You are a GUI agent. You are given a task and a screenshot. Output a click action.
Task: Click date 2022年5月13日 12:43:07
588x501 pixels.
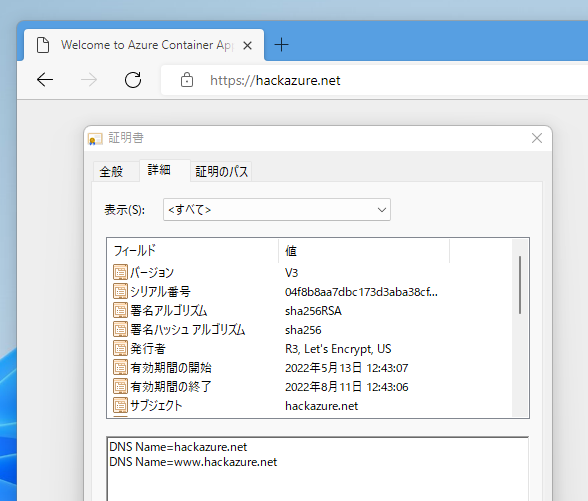click(346, 368)
